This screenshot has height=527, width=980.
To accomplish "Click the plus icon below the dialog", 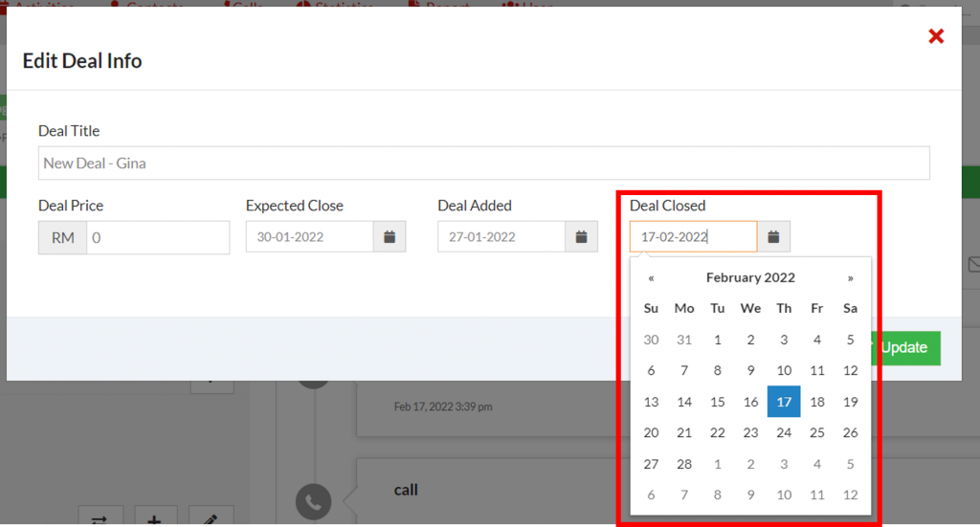I will pos(155,519).
